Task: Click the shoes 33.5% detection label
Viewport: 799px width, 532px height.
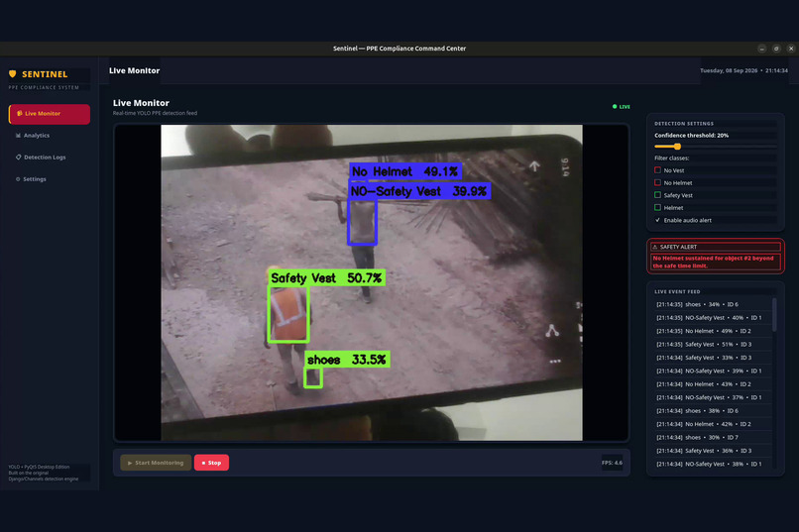Action: coord(347,360)
